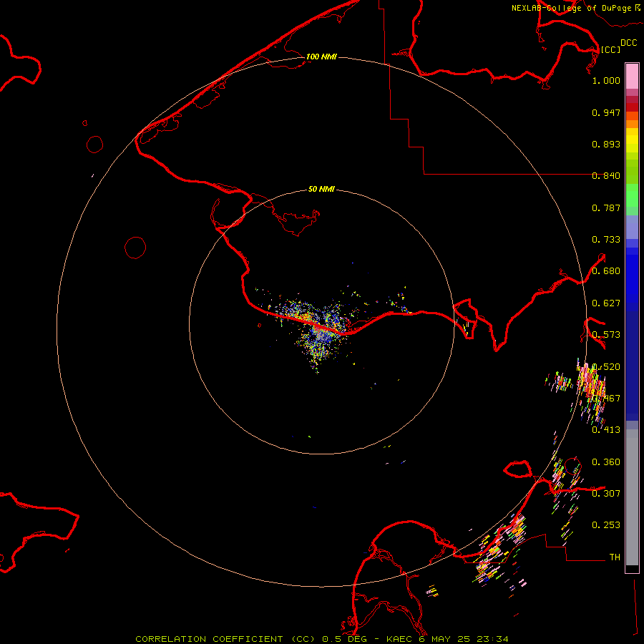The width and height of the screenshot is (644, 644).
Task: Pick the red segment of the color bar
Action: click(x=632, y=107)
